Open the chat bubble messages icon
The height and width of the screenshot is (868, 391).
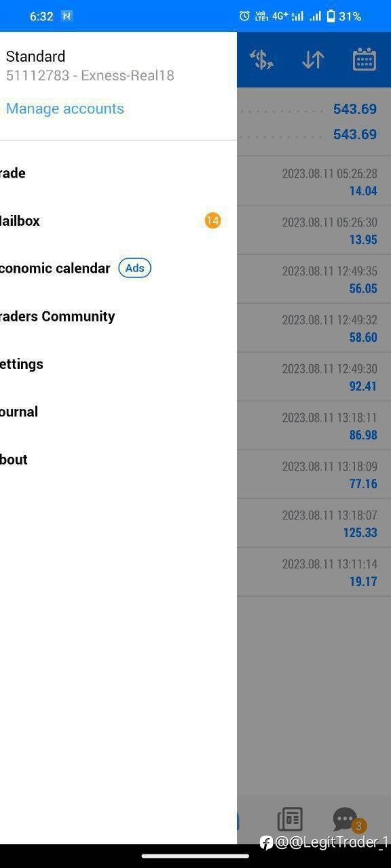pos(346,819)
